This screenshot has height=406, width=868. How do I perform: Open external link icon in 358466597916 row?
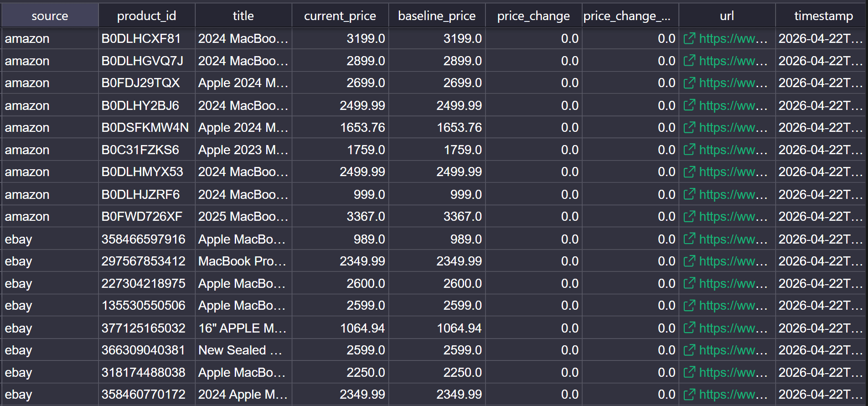(689, 239)
